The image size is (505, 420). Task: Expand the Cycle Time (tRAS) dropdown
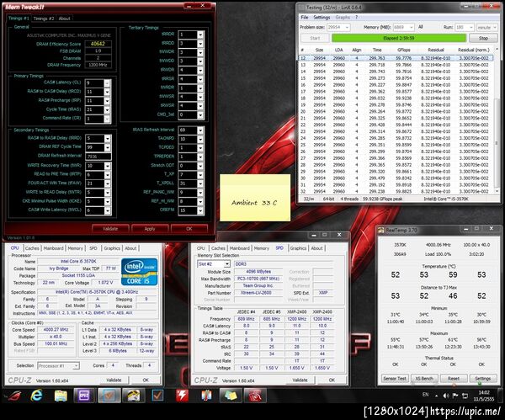coord(107,109)
